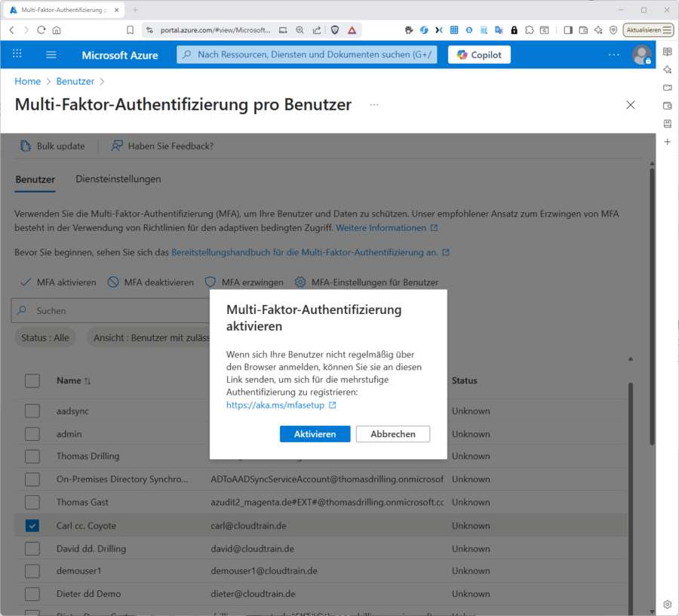Open the Azure portal apps grid icon
The height and width of the screenshot is (616, 679).
point(17,54)
